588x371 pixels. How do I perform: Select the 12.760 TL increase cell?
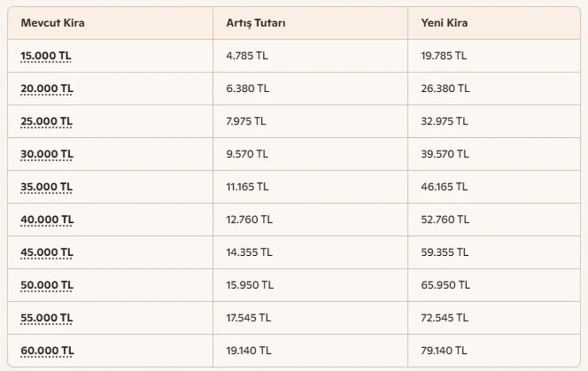[x=310, y=220]
